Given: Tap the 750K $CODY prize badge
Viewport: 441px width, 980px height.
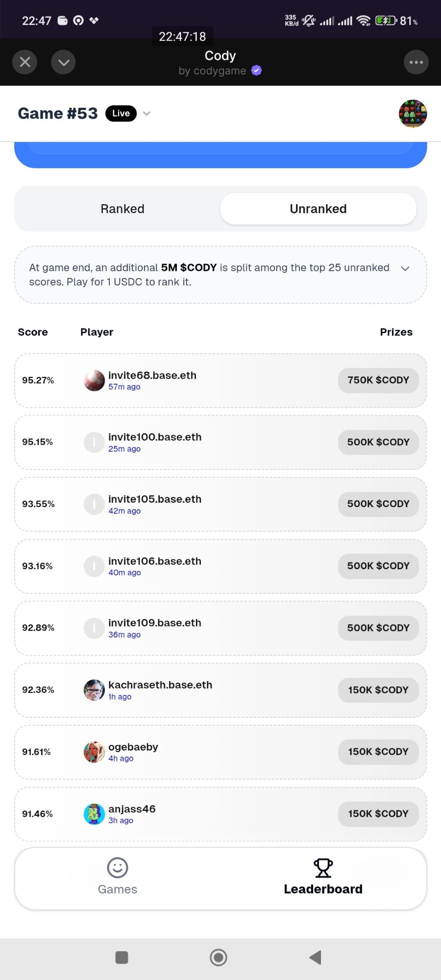Looking at the screenshot, I should pos(378,380).
